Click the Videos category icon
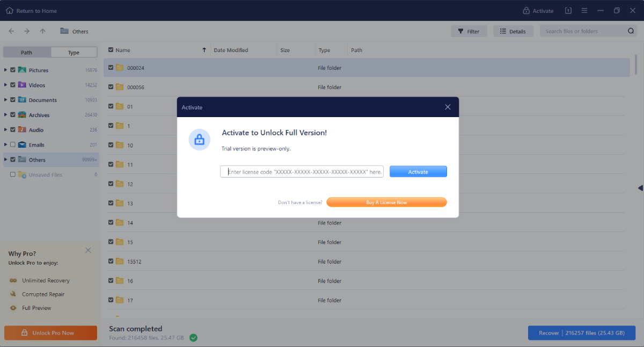This screenshot has height=347, width=644. 22,85
